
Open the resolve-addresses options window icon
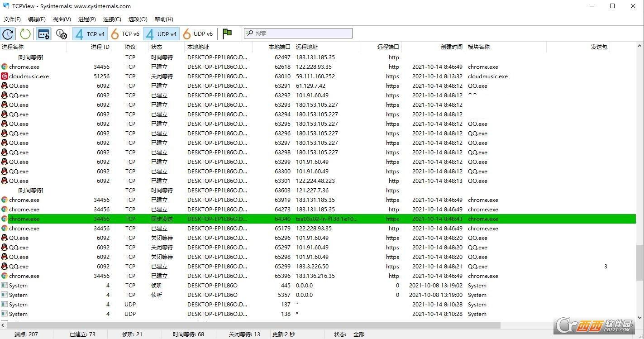click(x=43, y=34)
